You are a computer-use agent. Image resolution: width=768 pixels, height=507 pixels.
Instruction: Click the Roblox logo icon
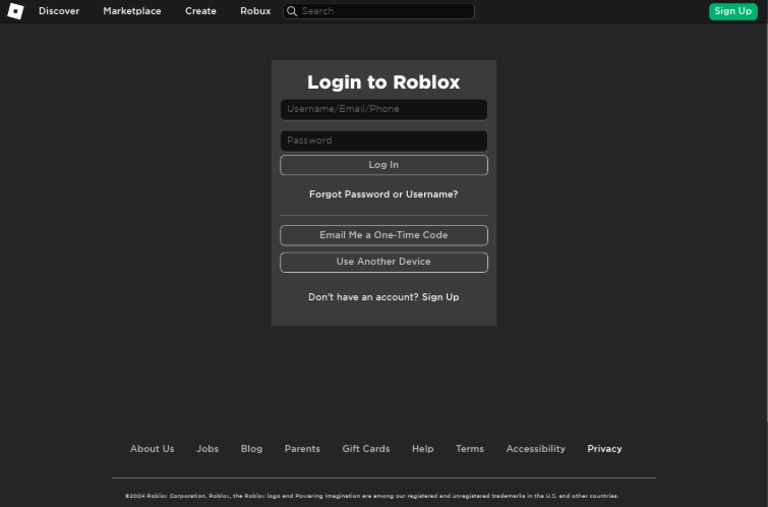[x=15, y=11]
